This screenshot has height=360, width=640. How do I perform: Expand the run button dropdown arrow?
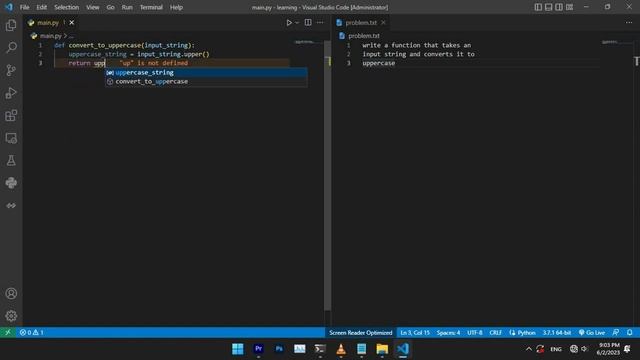coord(297,23)
